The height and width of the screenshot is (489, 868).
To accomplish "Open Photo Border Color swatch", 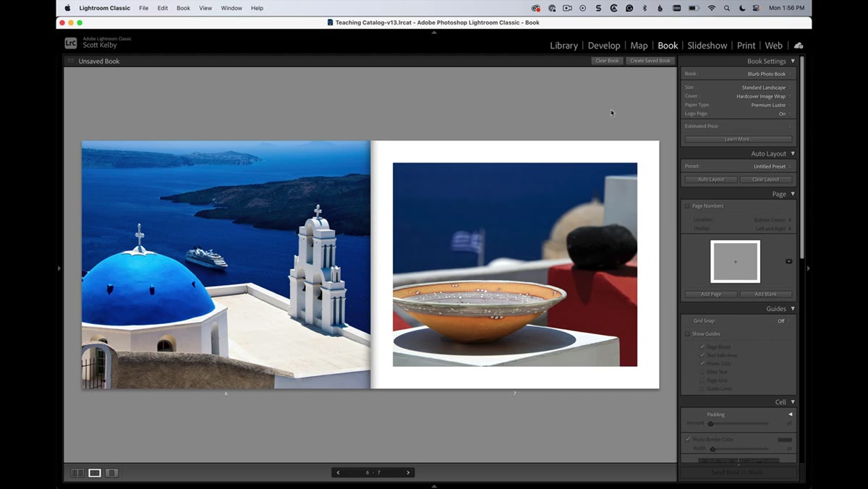I will pyautogui.click(x=785, y=440).
